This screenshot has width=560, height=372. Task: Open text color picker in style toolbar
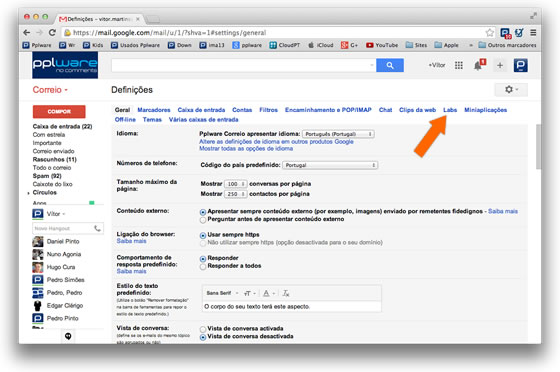tap(269, 293)
